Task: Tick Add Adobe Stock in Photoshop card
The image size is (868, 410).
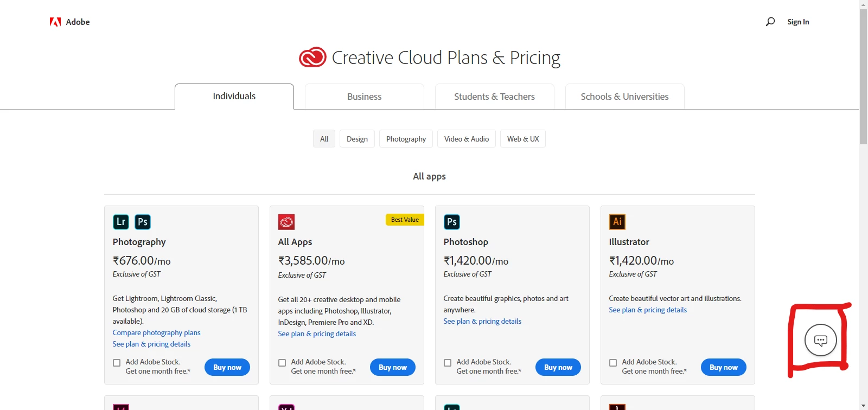Action: (x=448, y=363)
